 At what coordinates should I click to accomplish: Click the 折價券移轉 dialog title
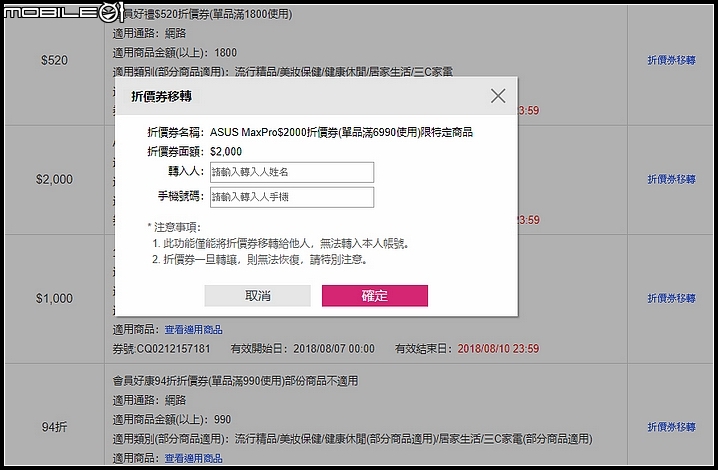coord(161,96)
